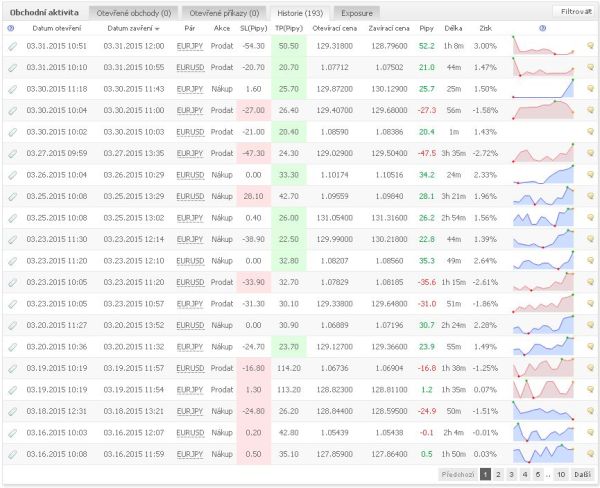Click paperclip icon for 03.20.2015 11:27 trade

[12, 325]
